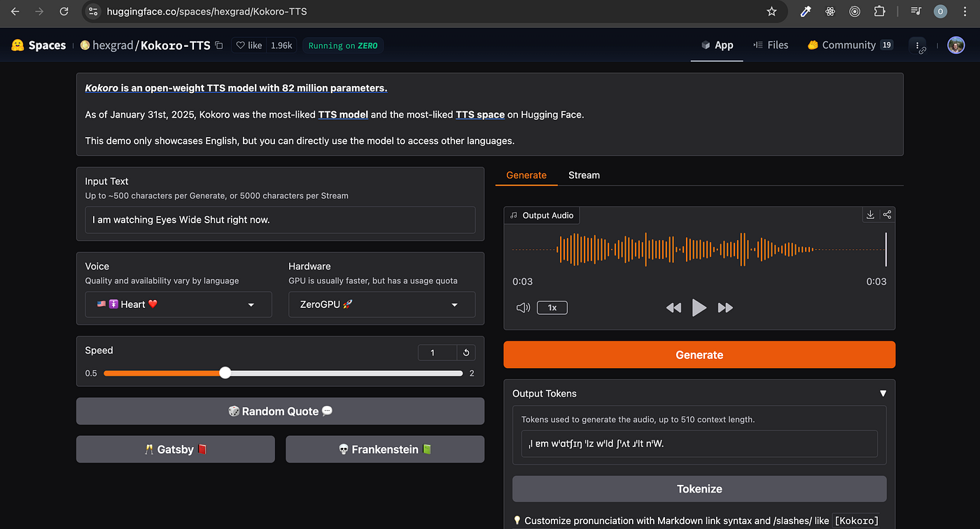Copy the Kokoro-TTS space name
This screenshot has height=529, width=980.
[219, 45]
